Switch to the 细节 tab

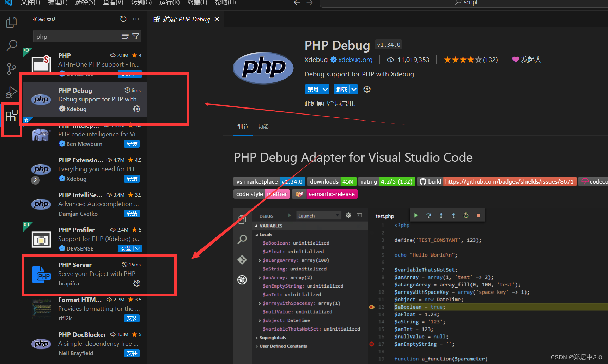(243, 126)
